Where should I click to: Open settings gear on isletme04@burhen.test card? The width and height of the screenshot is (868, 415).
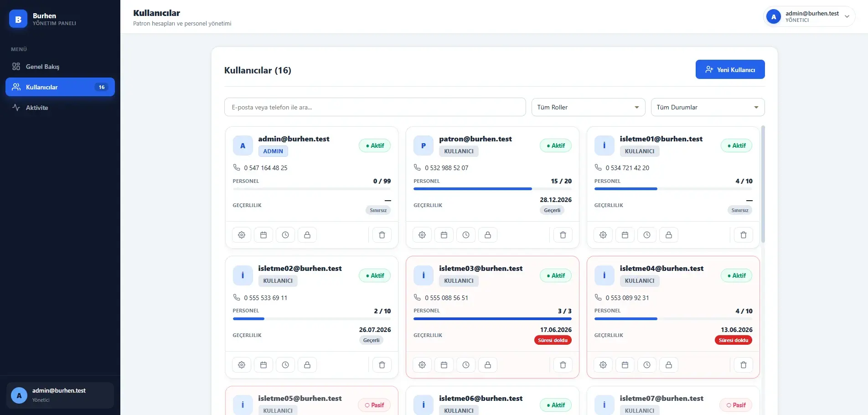click(603, 365)
